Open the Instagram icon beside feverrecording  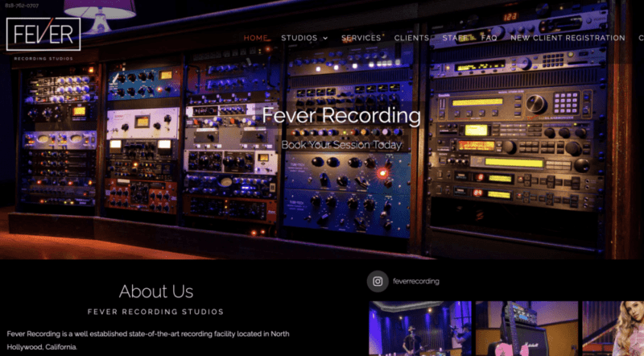tap(378, 282)
